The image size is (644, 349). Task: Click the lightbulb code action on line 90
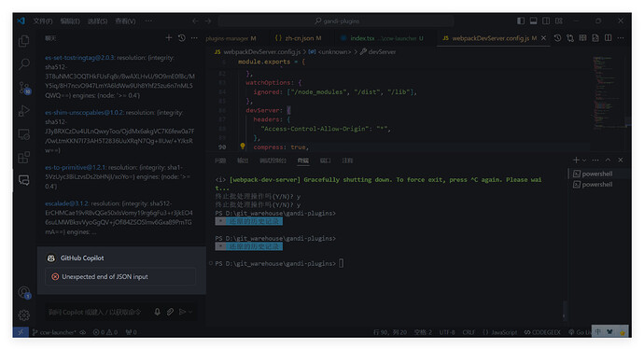pos(243,147)
